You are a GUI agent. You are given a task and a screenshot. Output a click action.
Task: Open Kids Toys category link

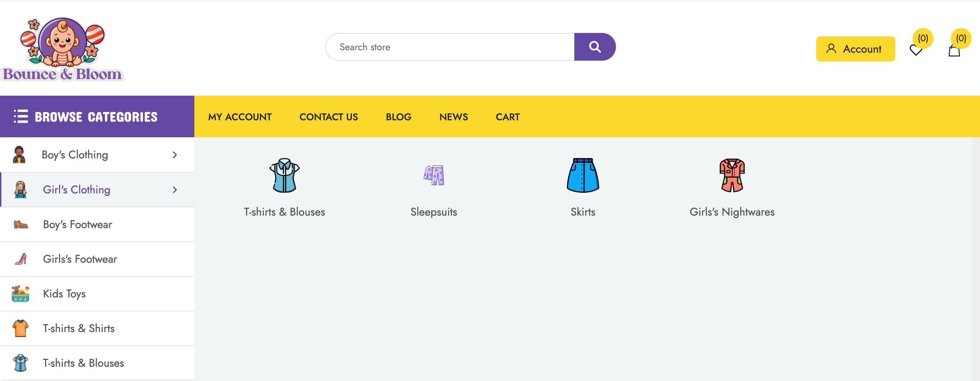tap(64, 294)
